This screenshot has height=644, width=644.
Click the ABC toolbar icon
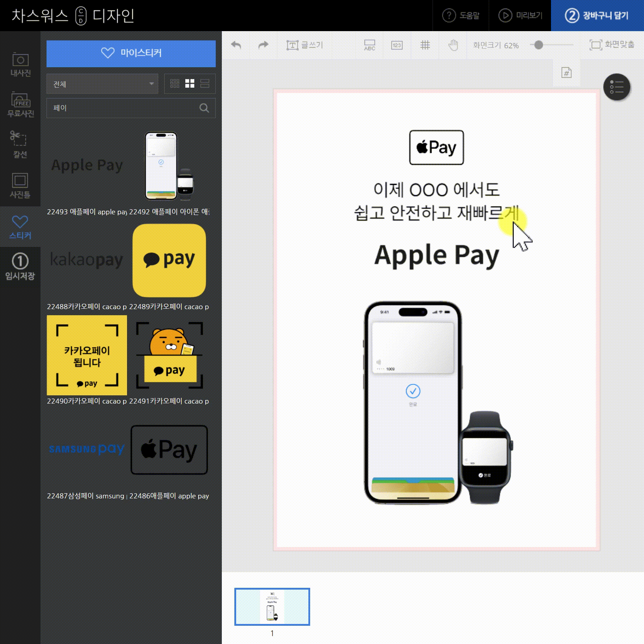pyautogui.click(x=370, y=45)
